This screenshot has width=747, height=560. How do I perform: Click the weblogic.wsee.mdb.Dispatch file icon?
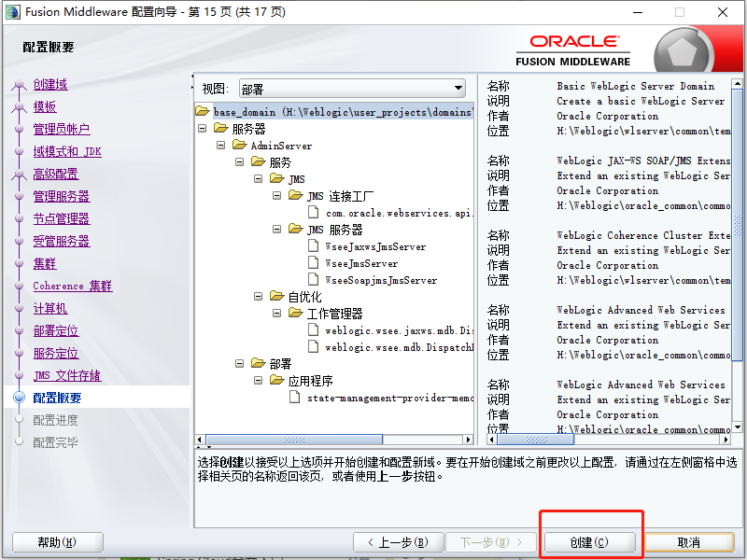314,346
